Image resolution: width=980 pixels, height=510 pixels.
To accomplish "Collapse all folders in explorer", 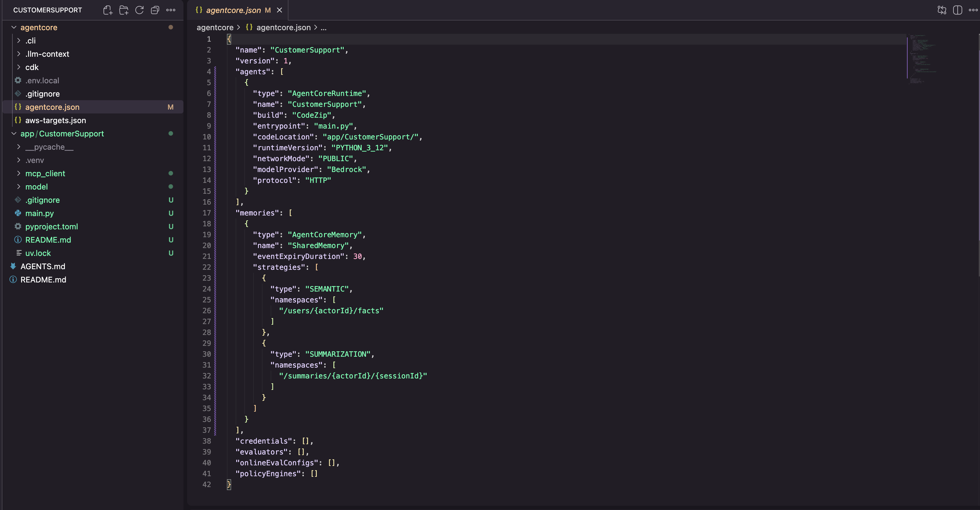I will 155,10.
